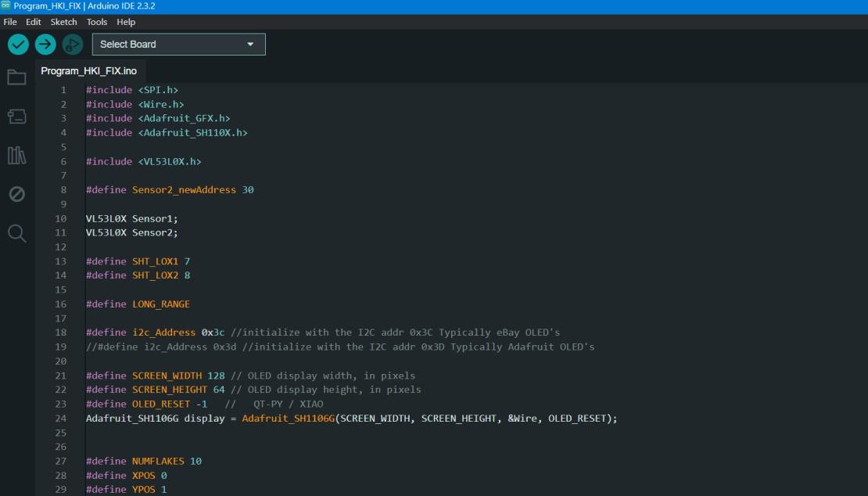Start the Debug toolbar button
This screenshot has height=496, width=868.
pos(73,45)
